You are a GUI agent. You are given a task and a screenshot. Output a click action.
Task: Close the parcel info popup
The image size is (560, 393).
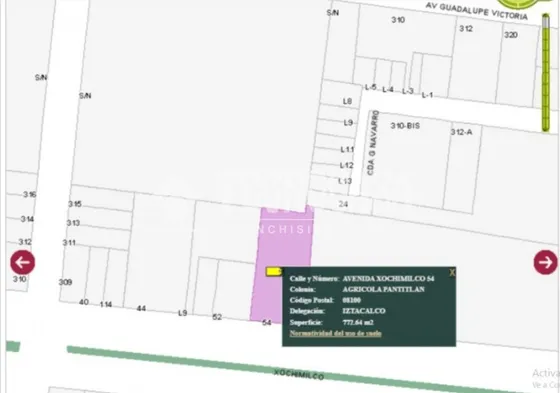(452, 273)
